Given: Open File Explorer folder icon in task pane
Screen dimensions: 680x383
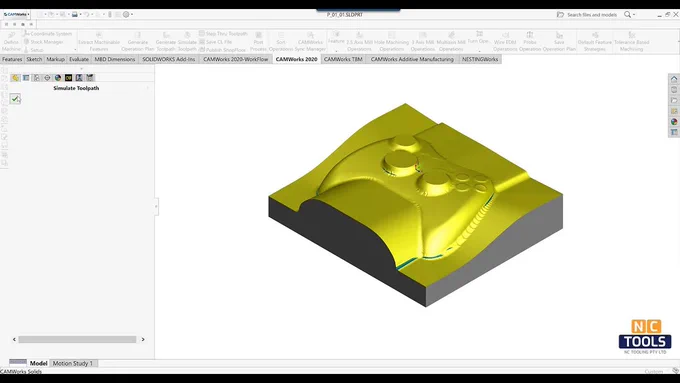Looking at the screenshot, I should click(x=674, y=100).
